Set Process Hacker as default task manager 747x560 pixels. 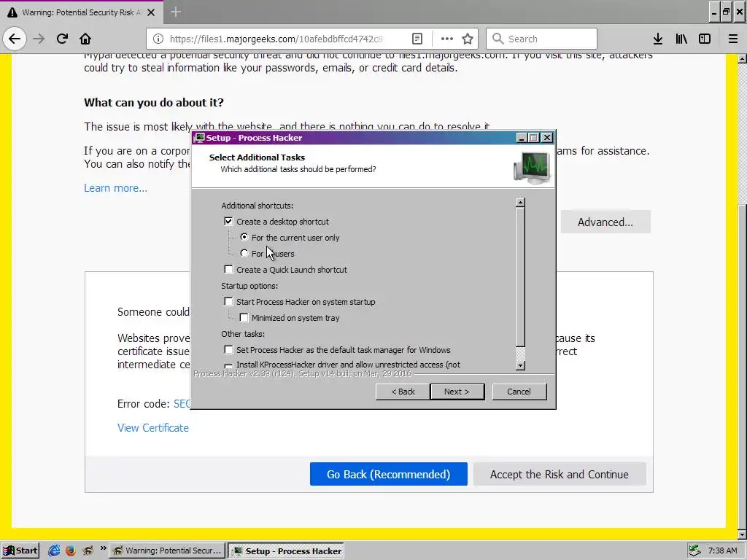[x=228, y=349]
